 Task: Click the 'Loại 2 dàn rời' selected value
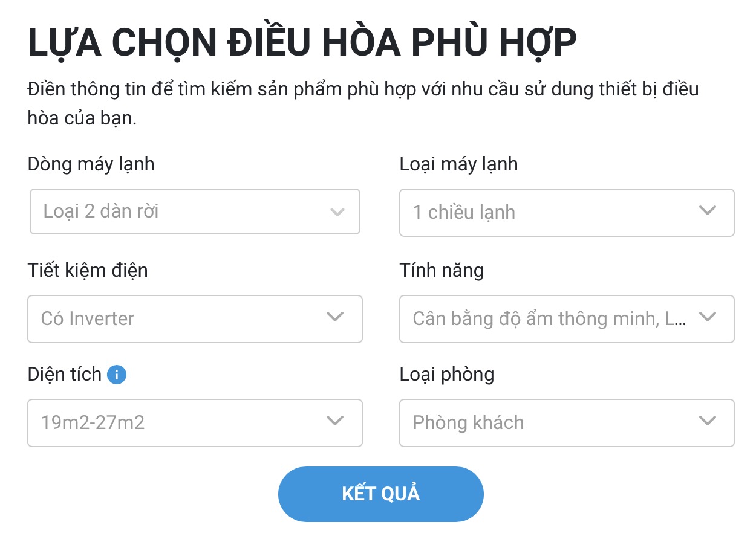click(101, 211)
